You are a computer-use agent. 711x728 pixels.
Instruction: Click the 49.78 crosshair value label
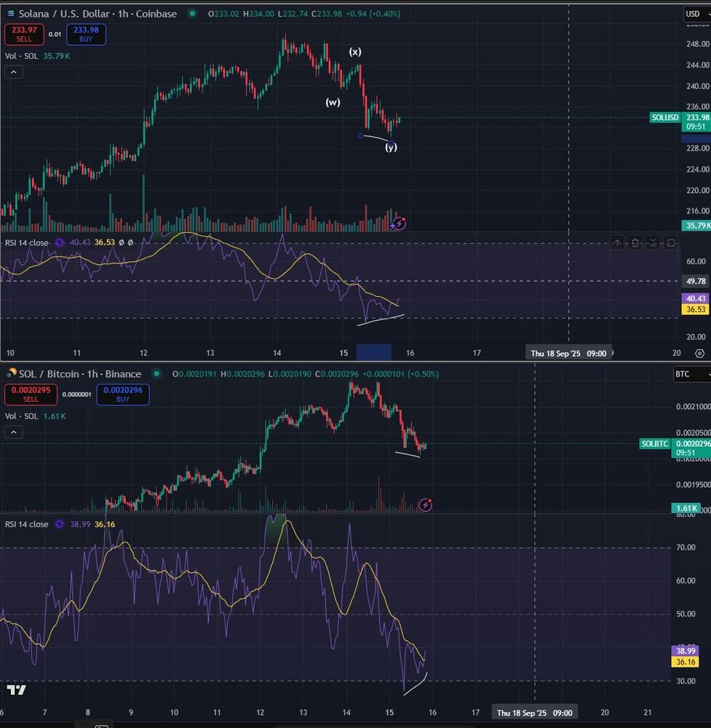tap(696, 281)
